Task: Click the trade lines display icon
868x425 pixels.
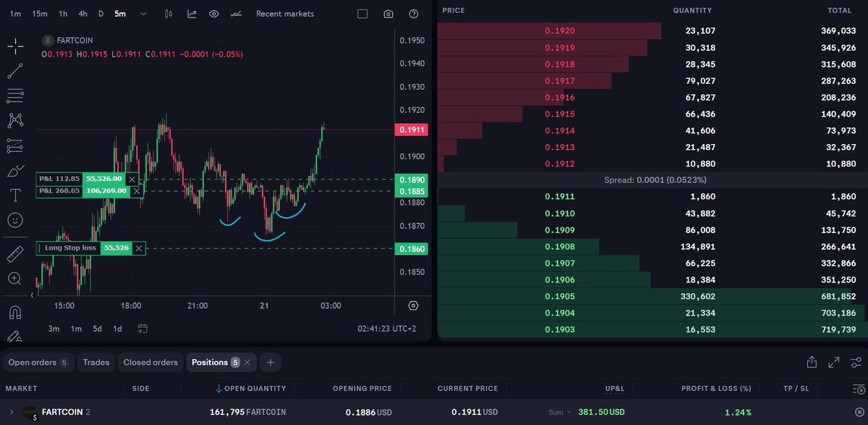Action: pyautogui.click(x=236, y=14)
